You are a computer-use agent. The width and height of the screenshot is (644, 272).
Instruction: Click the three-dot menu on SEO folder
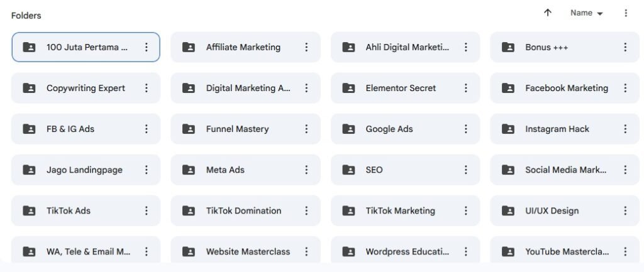[466, 170]
